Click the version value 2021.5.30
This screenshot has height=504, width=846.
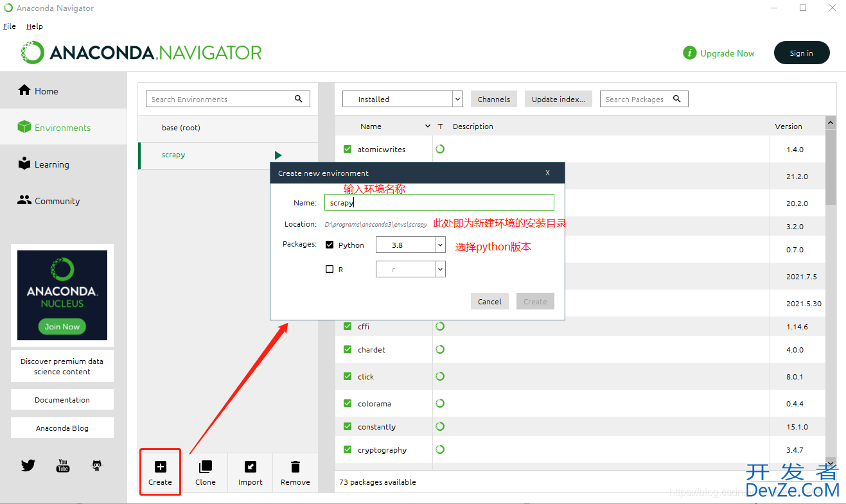804,304
